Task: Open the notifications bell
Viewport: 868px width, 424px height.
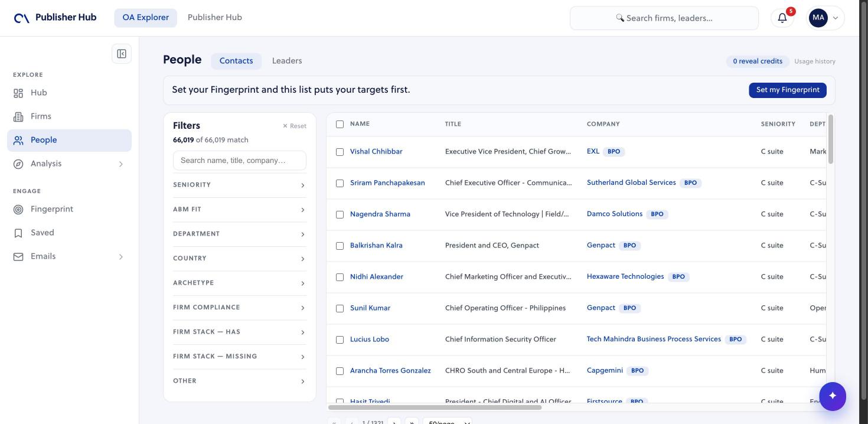Action: (x=782, y=18)
